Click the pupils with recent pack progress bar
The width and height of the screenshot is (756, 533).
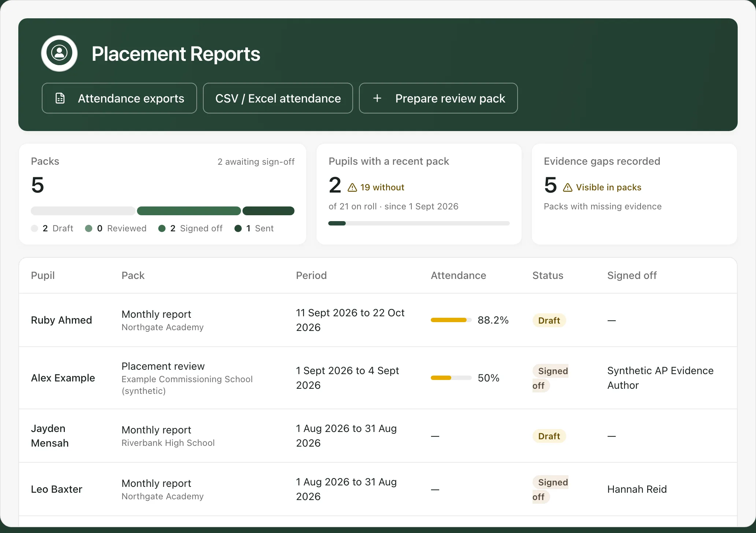[419, 223]
